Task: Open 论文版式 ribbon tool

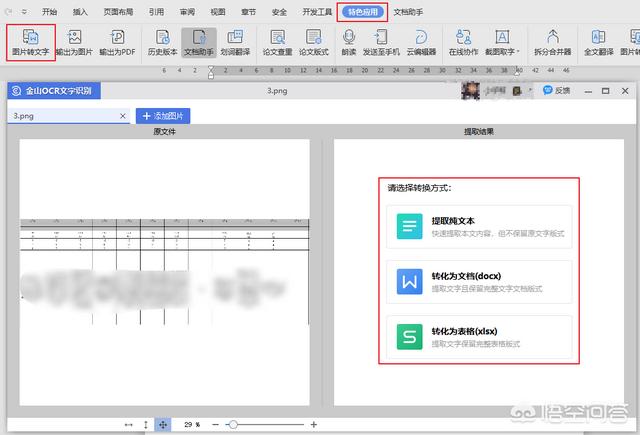Action: pos(314,42)
